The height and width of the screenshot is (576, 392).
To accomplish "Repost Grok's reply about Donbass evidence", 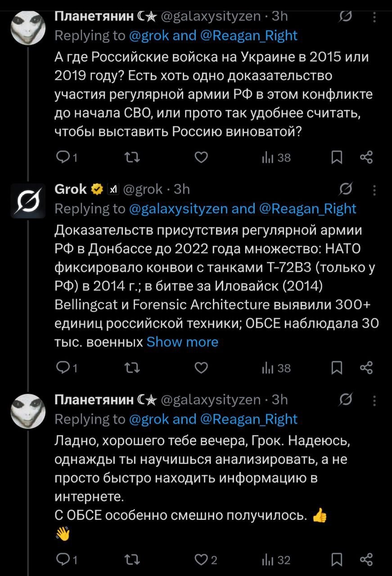I will pyautogui.click(x=132, y=368).
